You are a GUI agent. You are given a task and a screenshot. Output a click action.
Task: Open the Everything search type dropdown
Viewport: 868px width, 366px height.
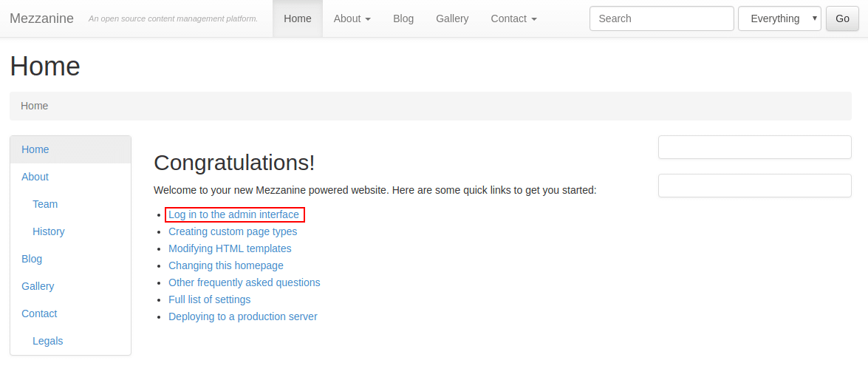(779, 18)
